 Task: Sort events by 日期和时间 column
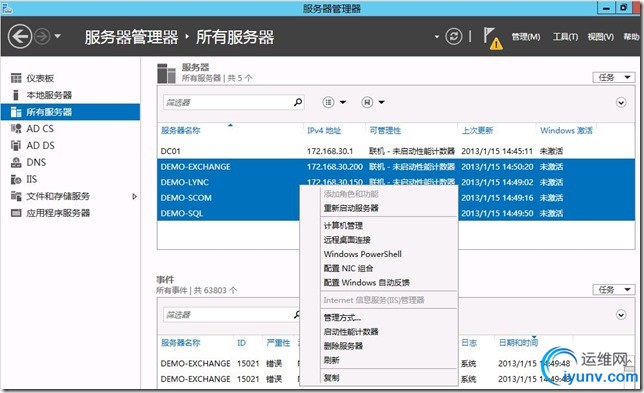(518, 343)
